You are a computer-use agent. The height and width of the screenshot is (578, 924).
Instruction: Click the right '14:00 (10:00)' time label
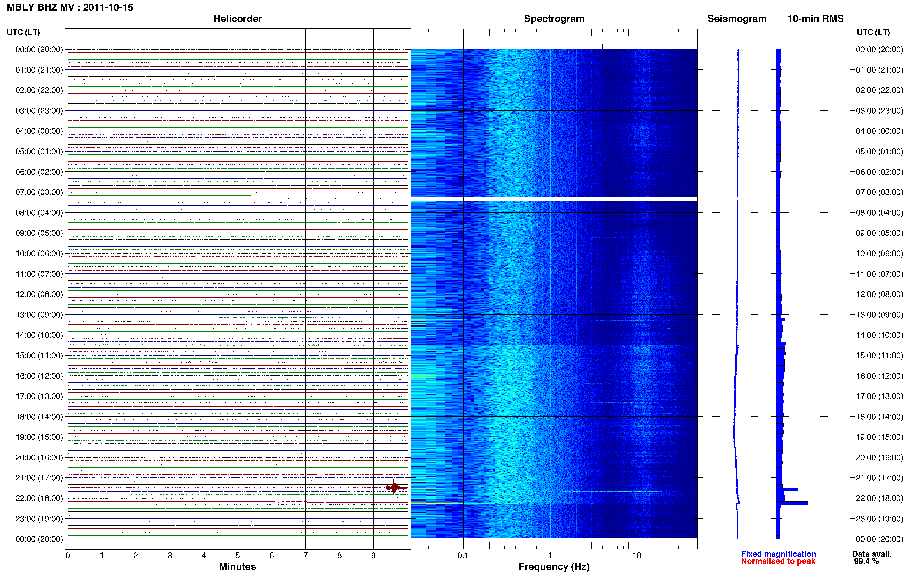click(879, 335)
